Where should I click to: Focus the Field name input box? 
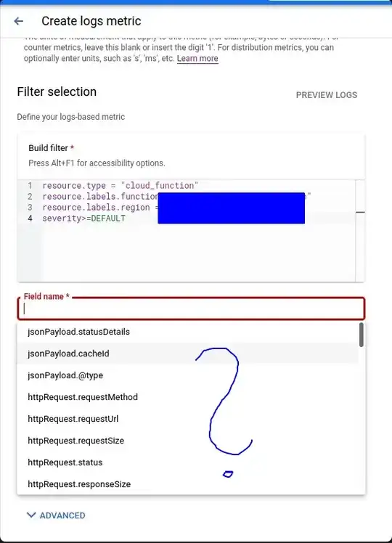point(191,309)
